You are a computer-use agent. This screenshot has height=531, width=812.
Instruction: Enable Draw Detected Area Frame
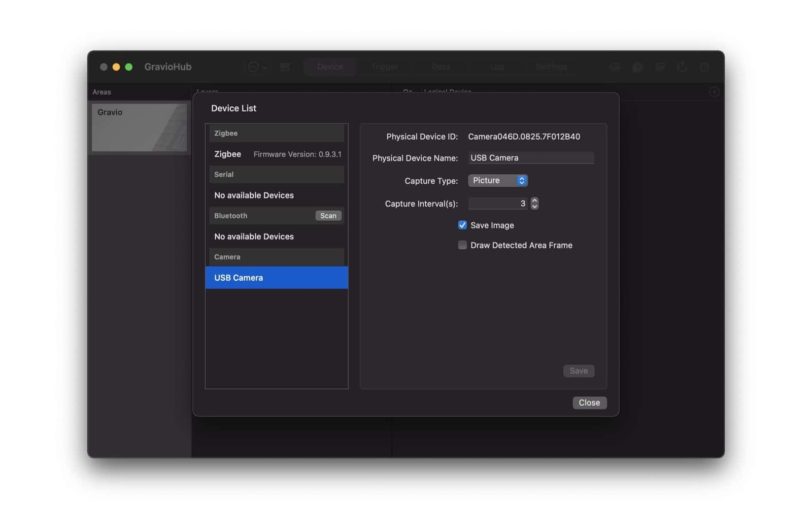[462, 245]
